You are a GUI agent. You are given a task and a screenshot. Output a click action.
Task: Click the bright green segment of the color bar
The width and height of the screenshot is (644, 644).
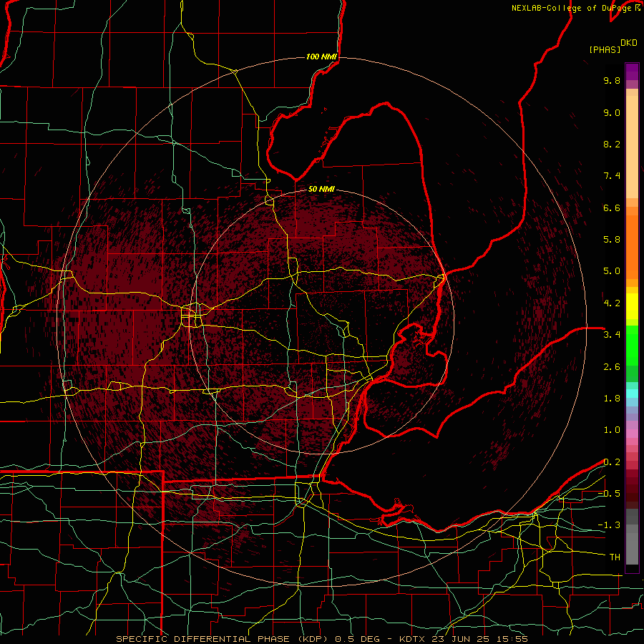pyautogui.click(x=632, y=346)
